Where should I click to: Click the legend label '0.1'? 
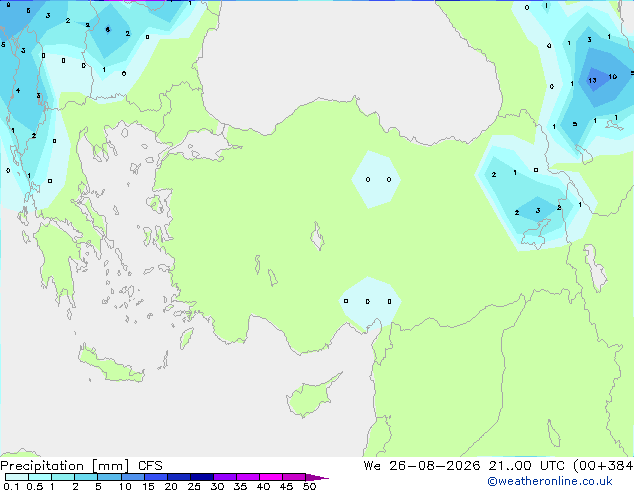point(11,486)
